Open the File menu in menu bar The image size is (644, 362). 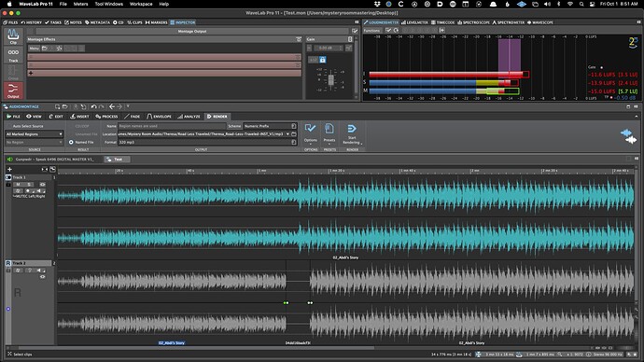(x=63, y=4)
